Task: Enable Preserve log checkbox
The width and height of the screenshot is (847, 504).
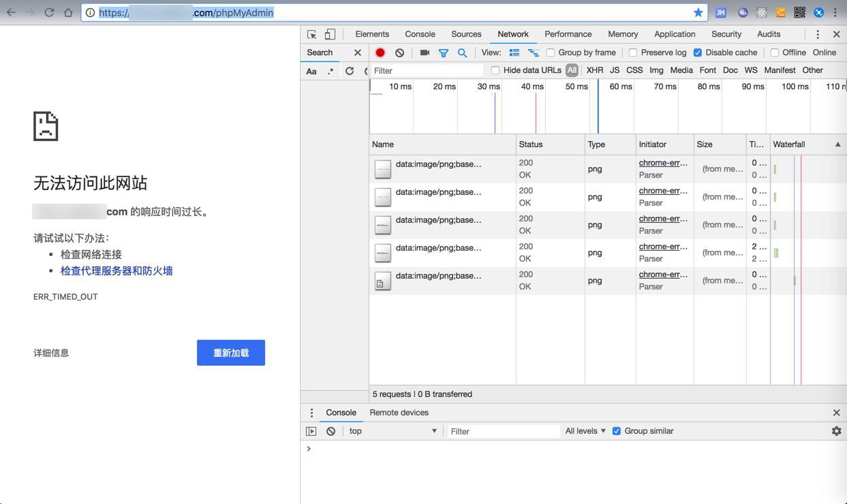Action: pos(633,52)
